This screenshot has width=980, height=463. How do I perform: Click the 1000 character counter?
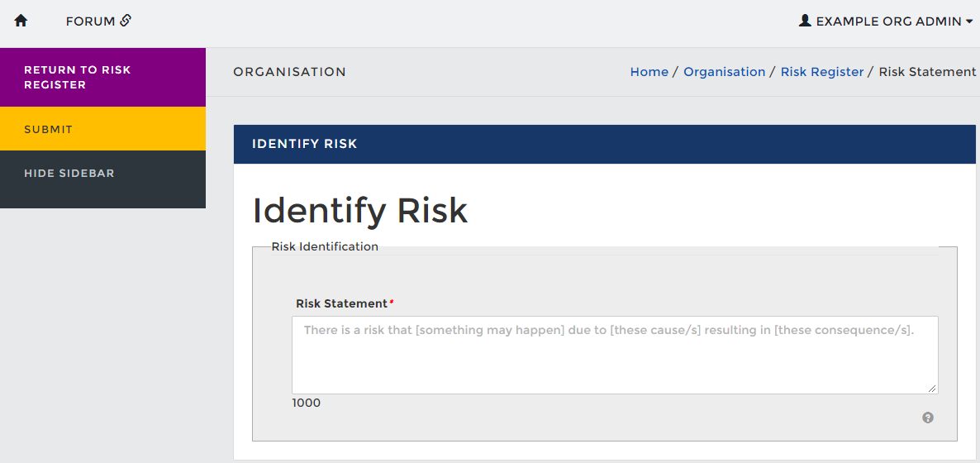(307, 403)
